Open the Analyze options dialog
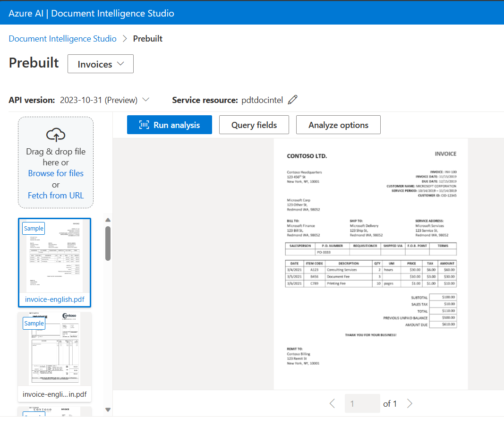 click(x=338, y=125)
